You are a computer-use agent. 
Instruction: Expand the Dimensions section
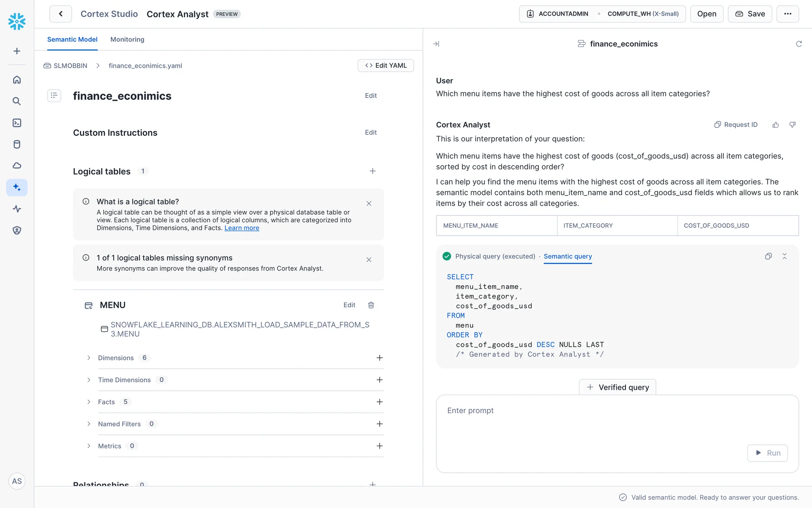coord(89,358)
